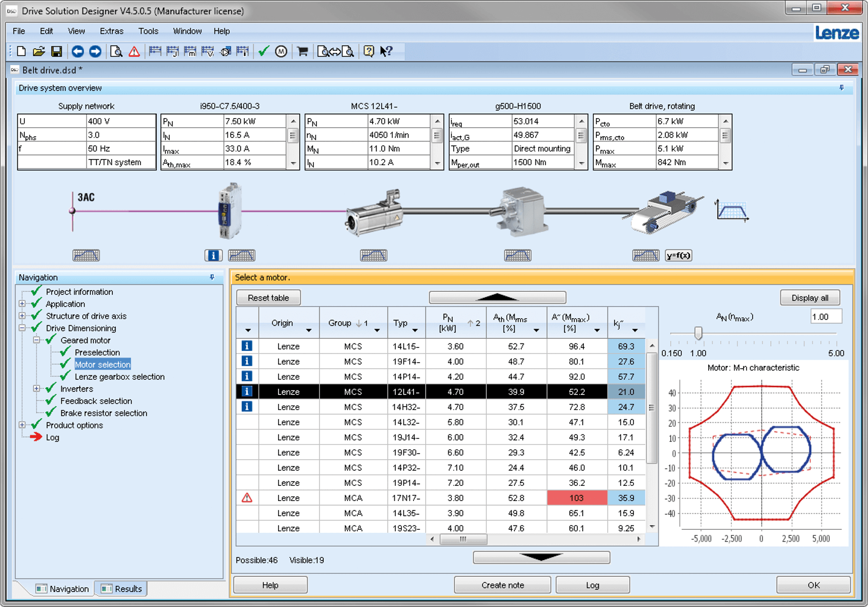868x607 pixels.
Task: Navigate back with the blue left arrow
Action: (x=78, y=52)
